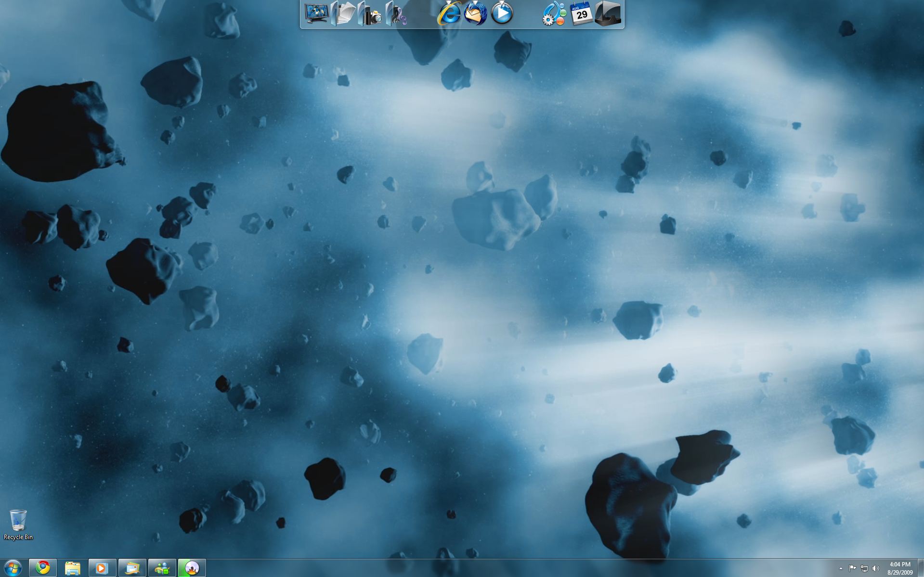Open the volume speaker tray icon
The height and width of the screenshot is (577, 924).
coord(876,568)
